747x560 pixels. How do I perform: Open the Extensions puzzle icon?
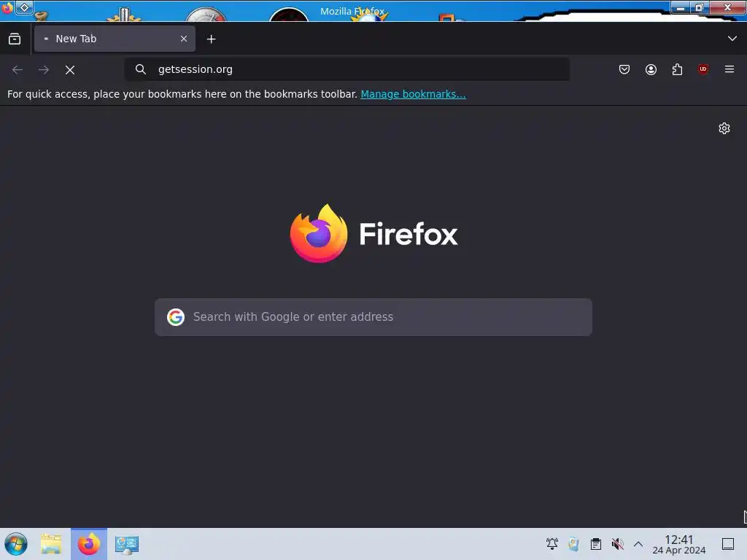tap(677, 69)
